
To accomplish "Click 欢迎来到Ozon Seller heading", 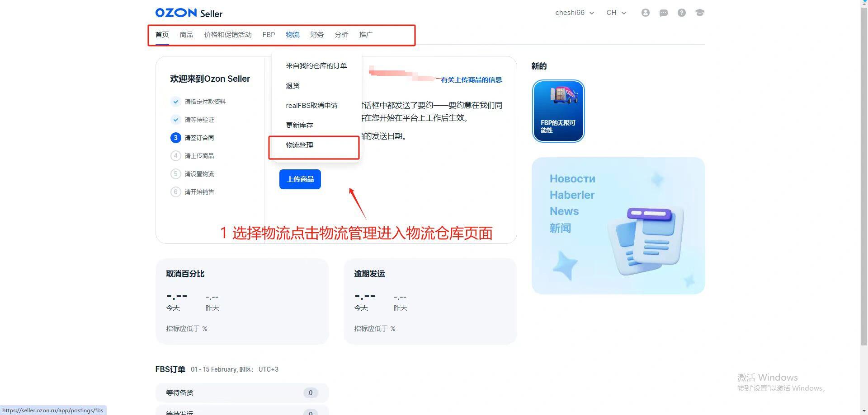I will [x=210, y=79].
